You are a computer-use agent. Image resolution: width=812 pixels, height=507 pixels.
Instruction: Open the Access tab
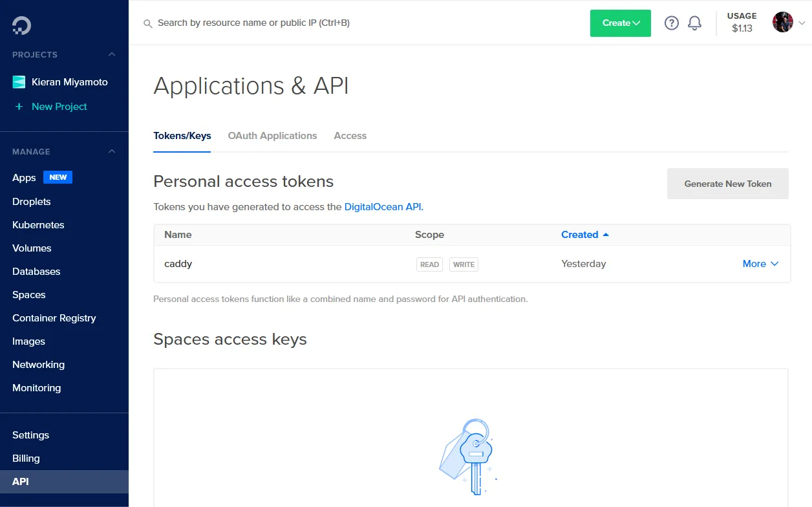[350, 136]
